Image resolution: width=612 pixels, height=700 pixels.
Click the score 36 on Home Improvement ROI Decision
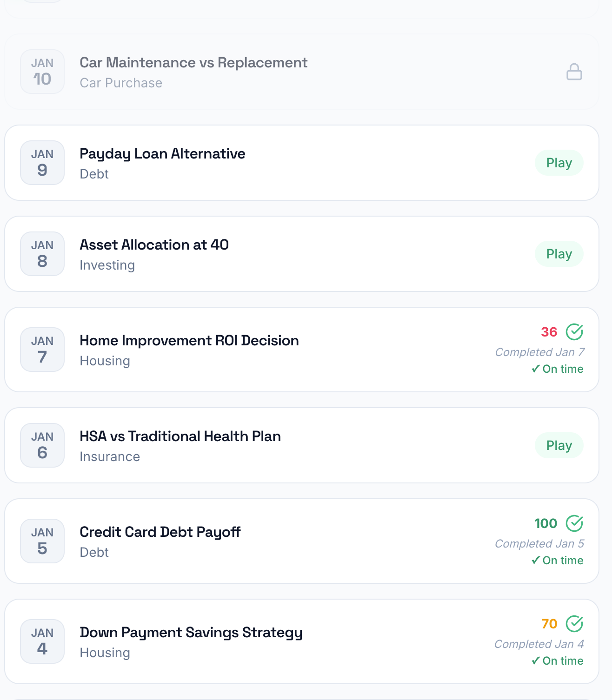[549, 332]
